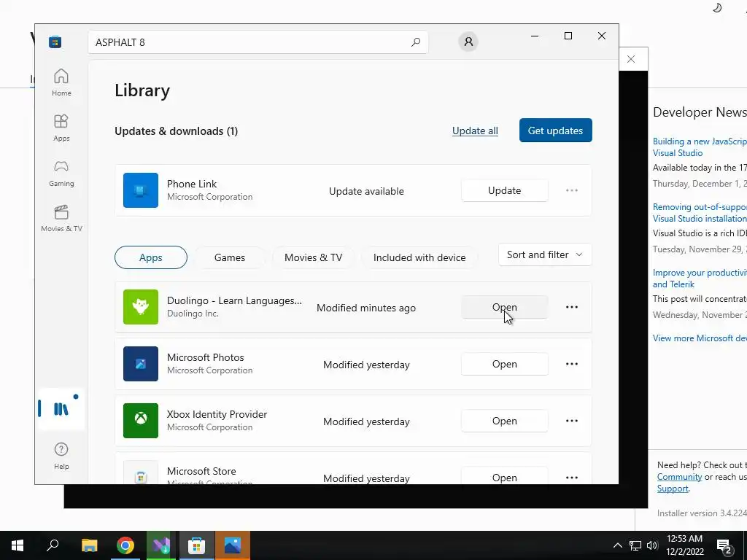Viewport: 747px width, 560px height.
Task: Switch to Visual Studio Installer in taskbar
Action: coord(161,545)
